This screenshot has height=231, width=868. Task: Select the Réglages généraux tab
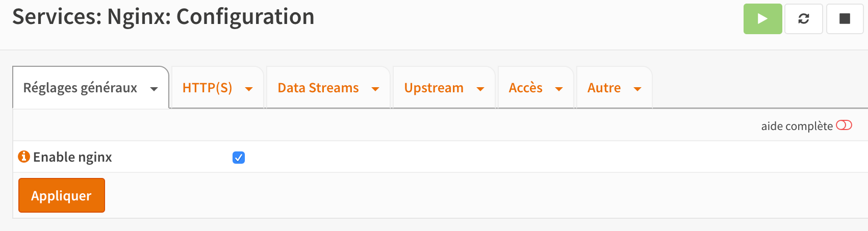click(x=80, y=88)
